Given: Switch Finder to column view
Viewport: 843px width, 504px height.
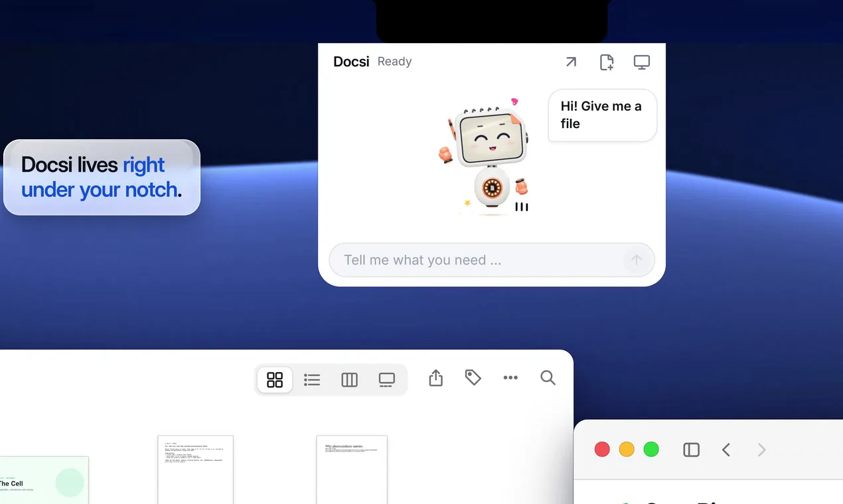Looking at the screenshot, I should (349, 379).
